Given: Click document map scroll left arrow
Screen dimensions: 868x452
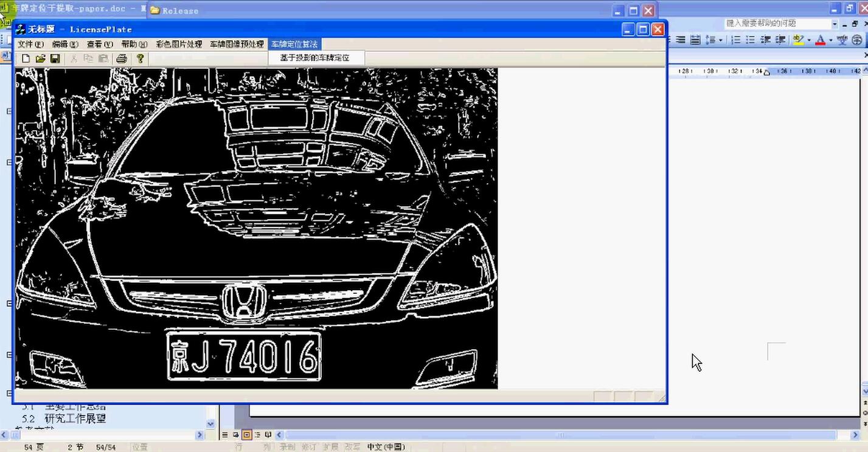Looking at the screenshot, I should pyautogui.click(x=5, y=435).
